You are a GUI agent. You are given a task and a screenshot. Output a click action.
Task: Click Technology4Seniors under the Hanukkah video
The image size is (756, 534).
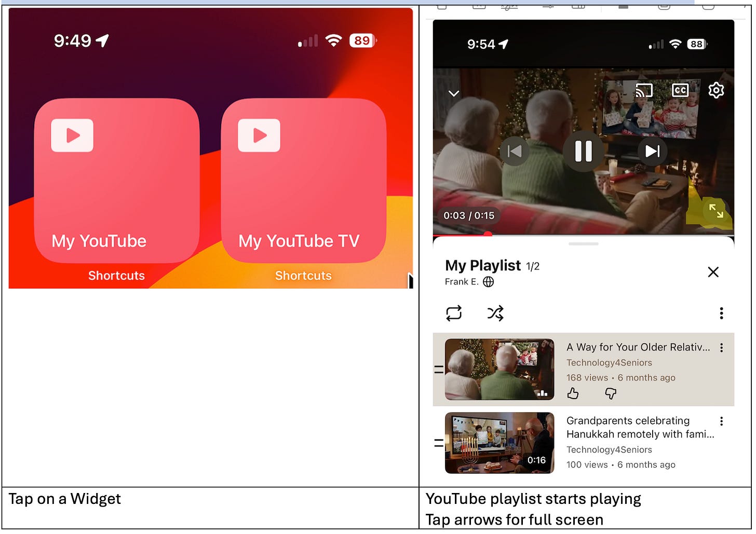click(609, 450)
